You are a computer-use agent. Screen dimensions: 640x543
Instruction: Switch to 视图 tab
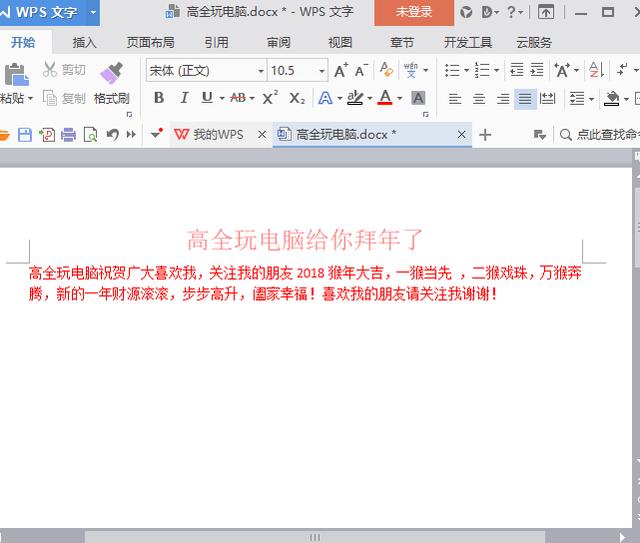tap(340, 42)
